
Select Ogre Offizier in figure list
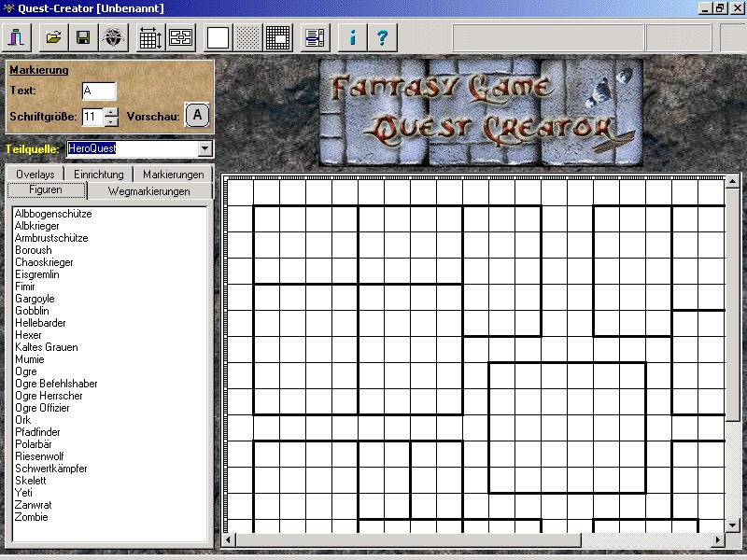[42, 408]
